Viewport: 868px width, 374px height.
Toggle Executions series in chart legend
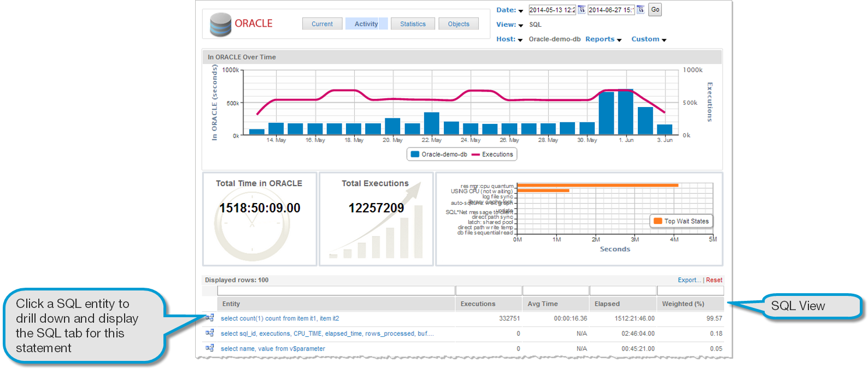pos(492,155)
